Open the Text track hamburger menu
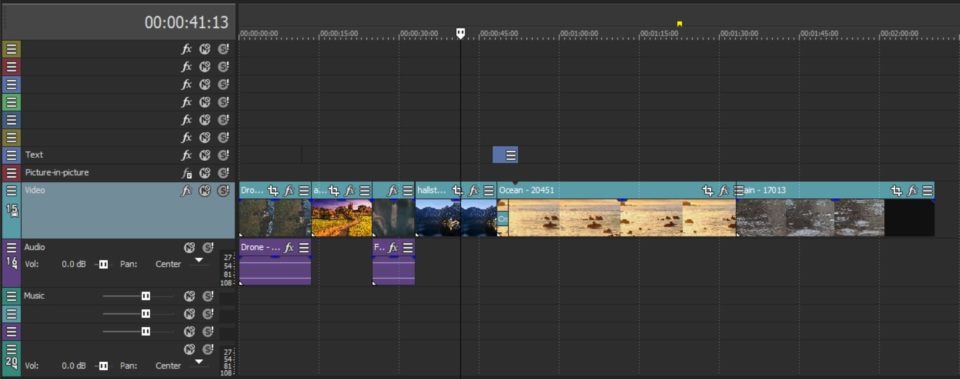The width and height of the screenshot is (960, 379). [x=11, y=155]
